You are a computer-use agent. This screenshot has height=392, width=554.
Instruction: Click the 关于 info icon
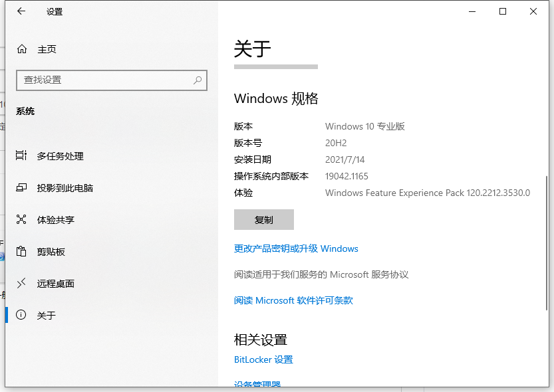21,315
